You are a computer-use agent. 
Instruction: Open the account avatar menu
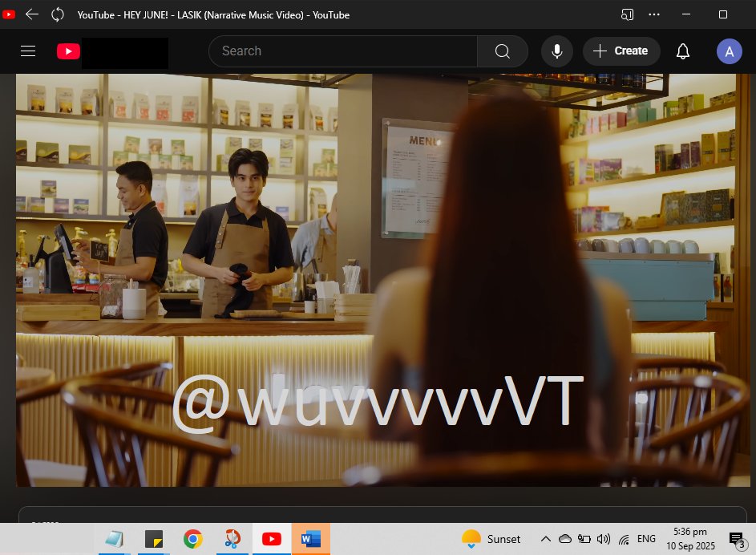[x=729, y=51]
